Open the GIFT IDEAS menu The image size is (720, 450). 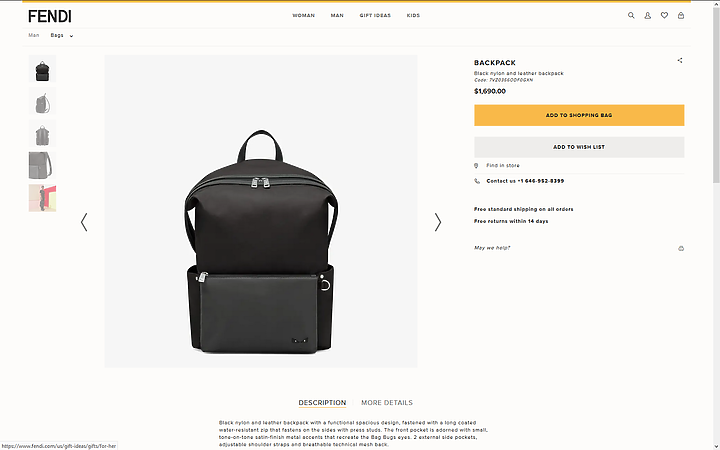pyautogui.click(x=375, y=16)
